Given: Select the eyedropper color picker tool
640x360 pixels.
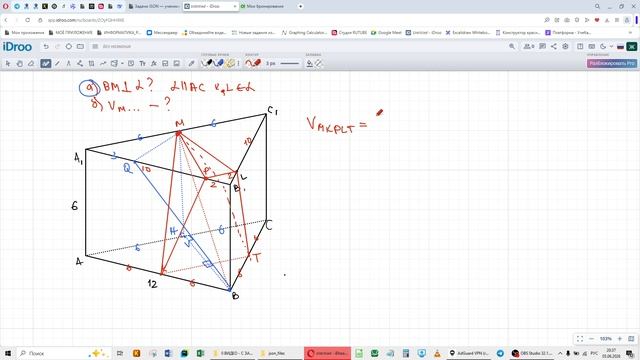Looking at the screenshot, I should [191, 63].
